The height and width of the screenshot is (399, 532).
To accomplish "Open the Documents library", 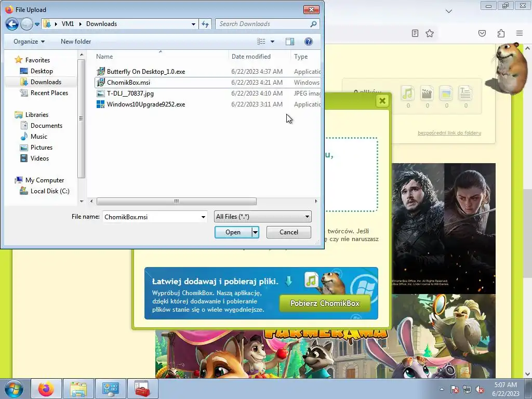I will 46,126.
